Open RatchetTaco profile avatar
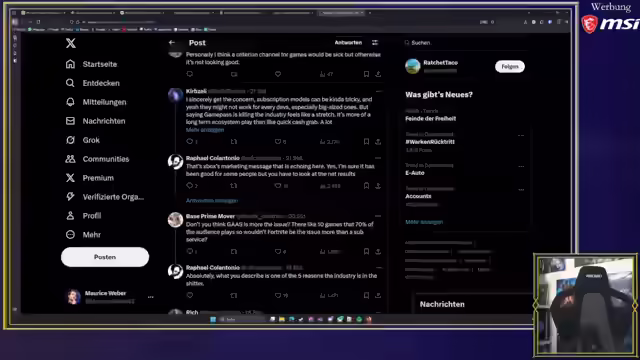Image resolution: width=640 pixels, height=360 pixels. point(413,66)
